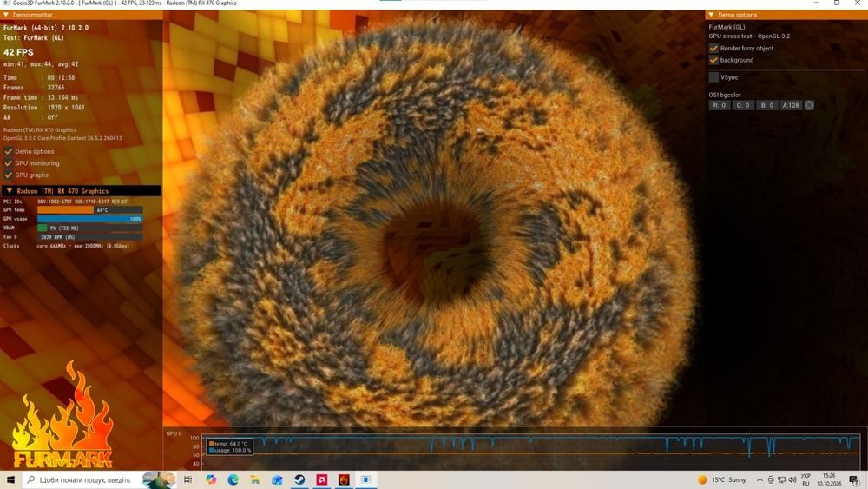
Task: Open the Outlook icon in the taskbar
Action: pos(278,479)
